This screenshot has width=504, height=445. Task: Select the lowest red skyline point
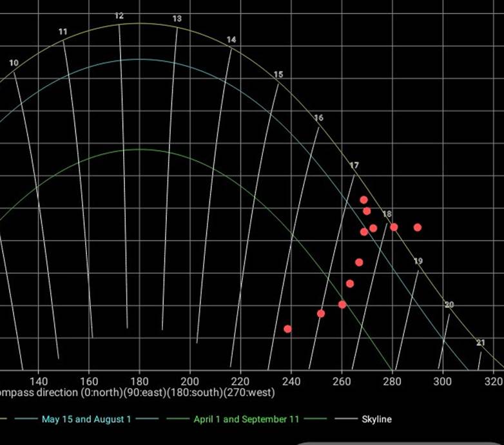pos(287,329)
